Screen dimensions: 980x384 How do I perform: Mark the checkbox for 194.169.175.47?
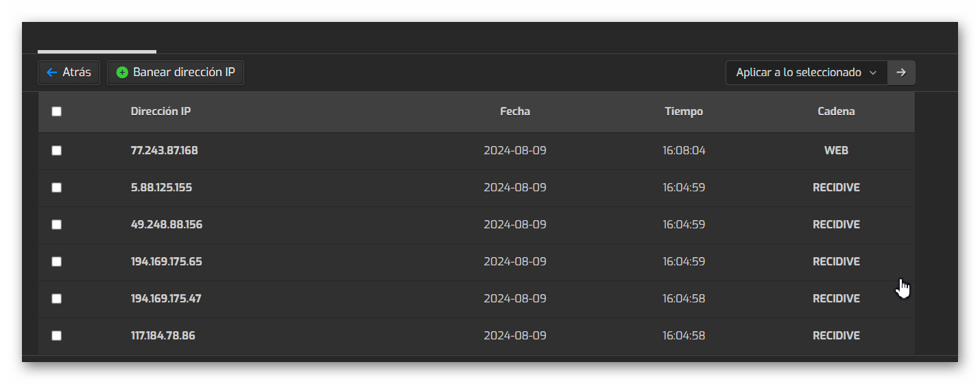pos(57,298)
